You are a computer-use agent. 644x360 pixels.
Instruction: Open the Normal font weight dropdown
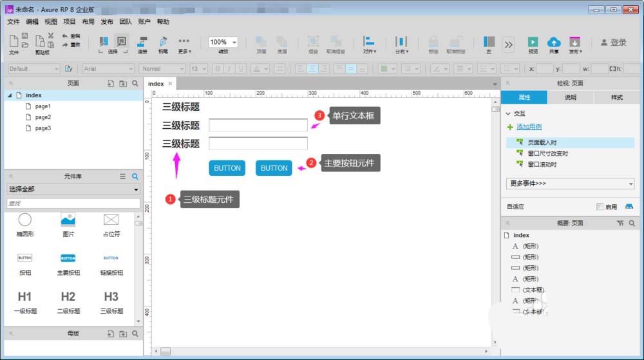tap(162, 68)
